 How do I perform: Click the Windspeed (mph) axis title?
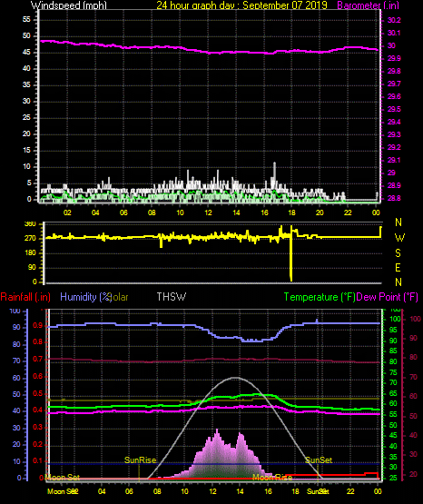(69, 5)
